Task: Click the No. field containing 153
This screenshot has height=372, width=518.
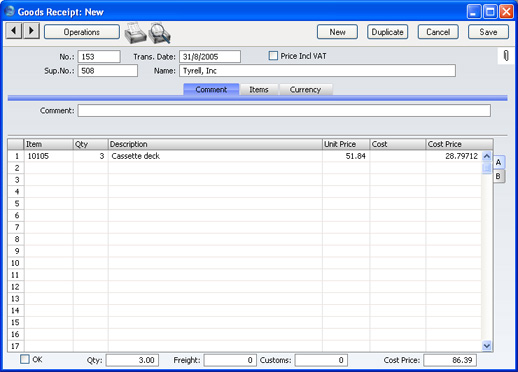Action: (x=99, y=57)
